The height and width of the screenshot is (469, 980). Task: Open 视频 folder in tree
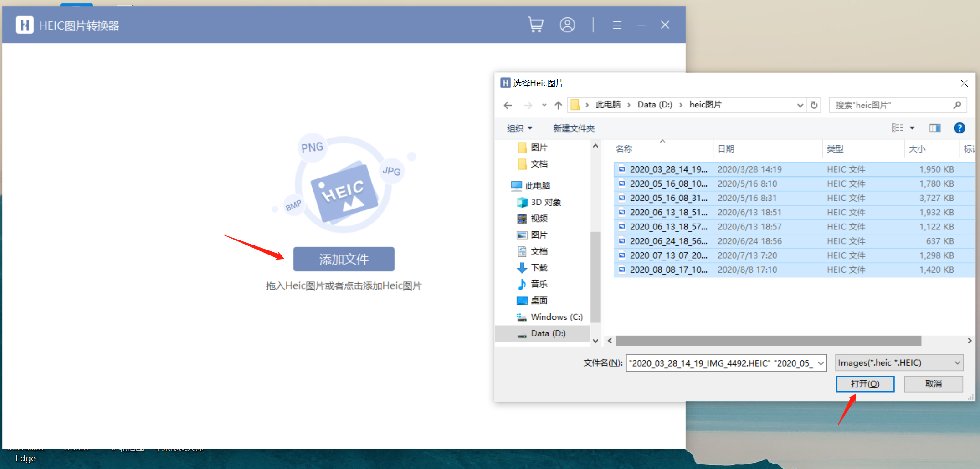(533, 219)
